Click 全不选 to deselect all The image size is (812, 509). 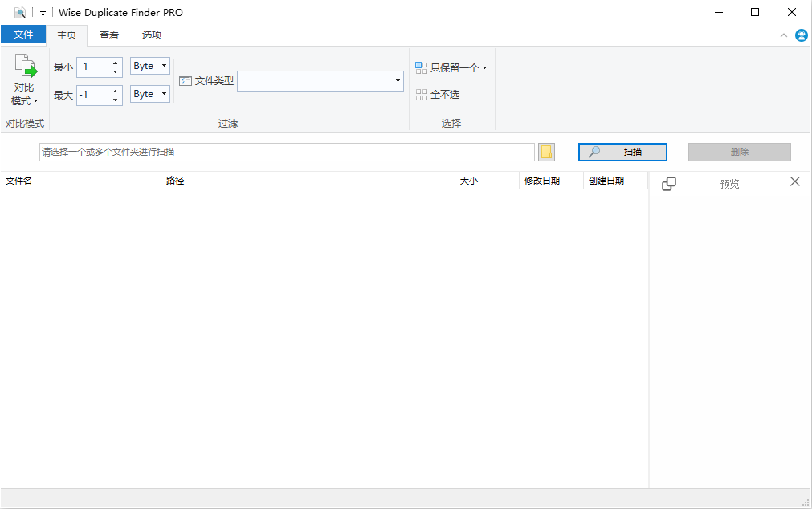438,95
